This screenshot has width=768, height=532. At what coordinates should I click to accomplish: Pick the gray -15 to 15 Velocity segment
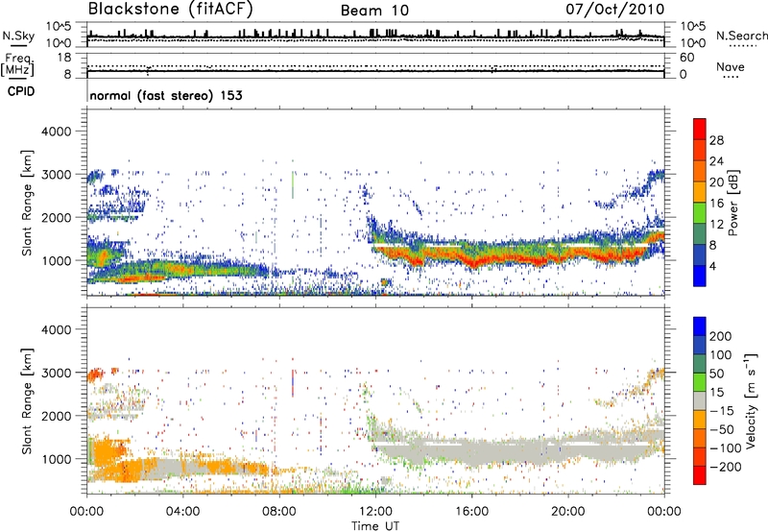[x=700, y=400]
